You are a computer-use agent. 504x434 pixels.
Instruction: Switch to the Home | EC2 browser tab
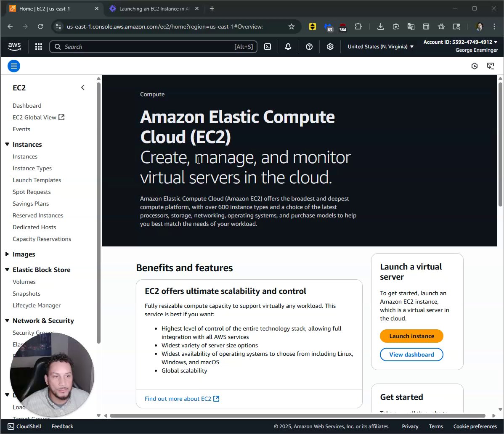coord(54,9)
